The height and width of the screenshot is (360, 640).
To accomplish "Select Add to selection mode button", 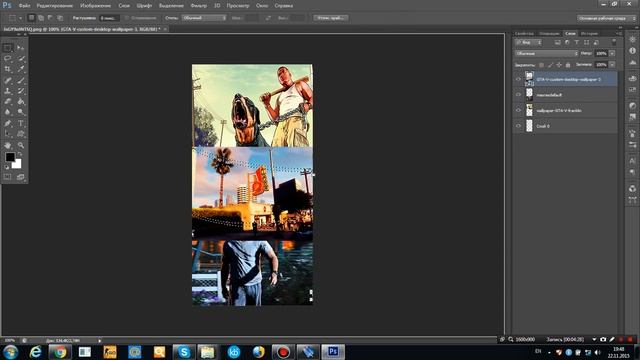I will [41, 18].
